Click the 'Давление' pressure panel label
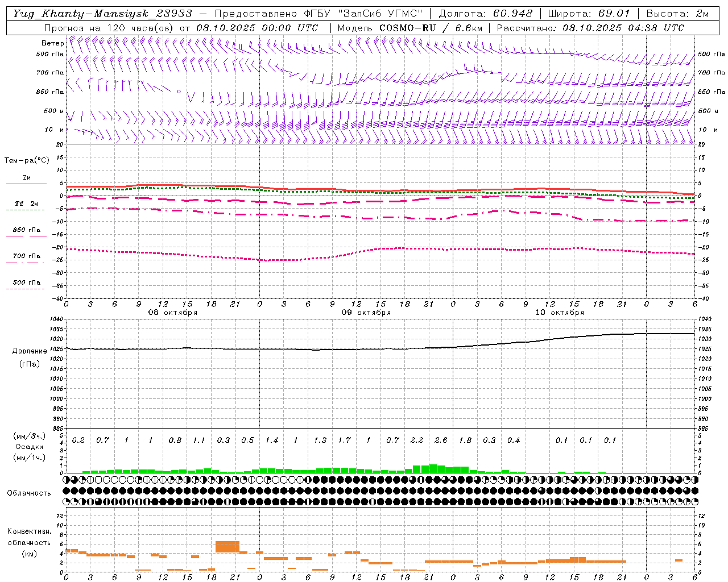This screenshot has height=582, width=728. coord(30,351)
